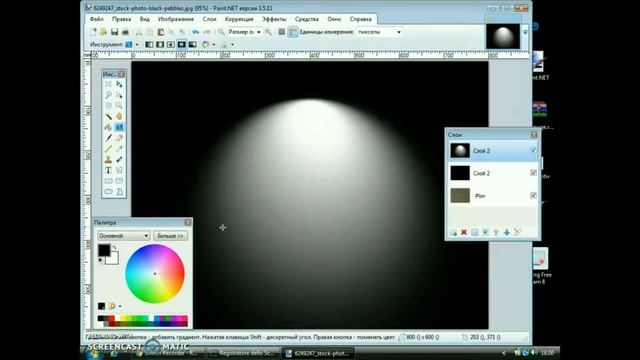Image resolution: width=640 pixels, height=360 pixels.
Task: Click the New image toolbar icon
Action: (93, 32)
